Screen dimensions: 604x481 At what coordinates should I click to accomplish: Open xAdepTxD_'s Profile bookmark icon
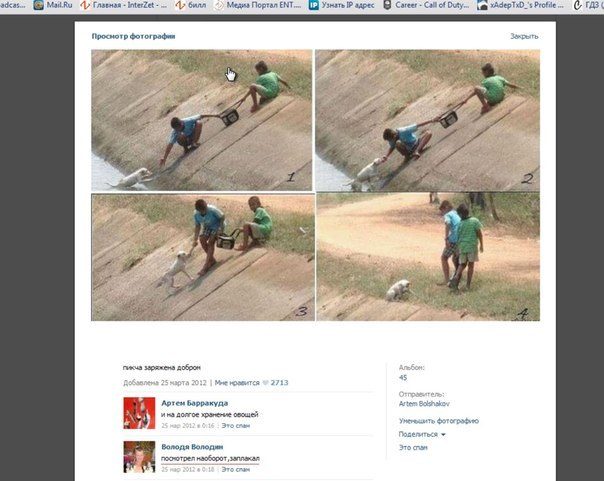[x=482, y=5]
